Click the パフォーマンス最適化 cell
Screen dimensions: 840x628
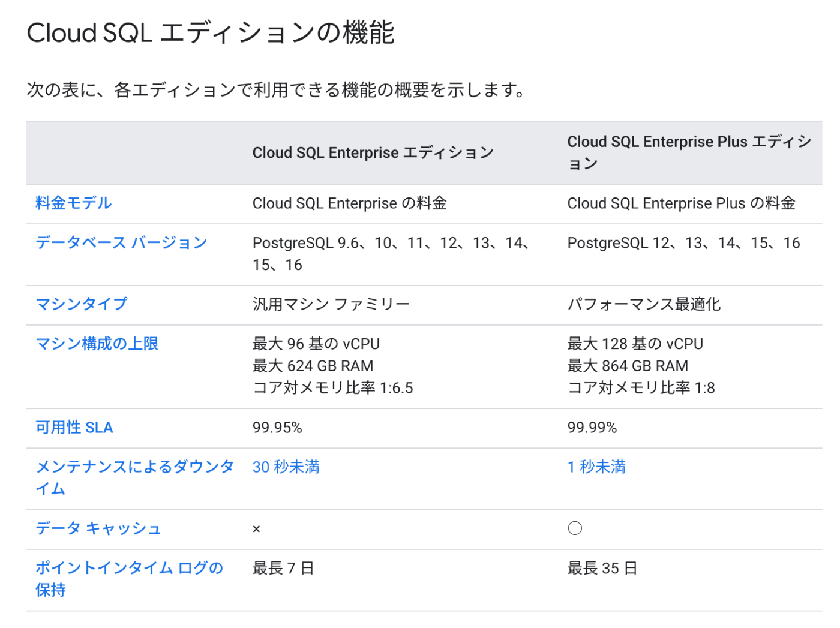644,304
